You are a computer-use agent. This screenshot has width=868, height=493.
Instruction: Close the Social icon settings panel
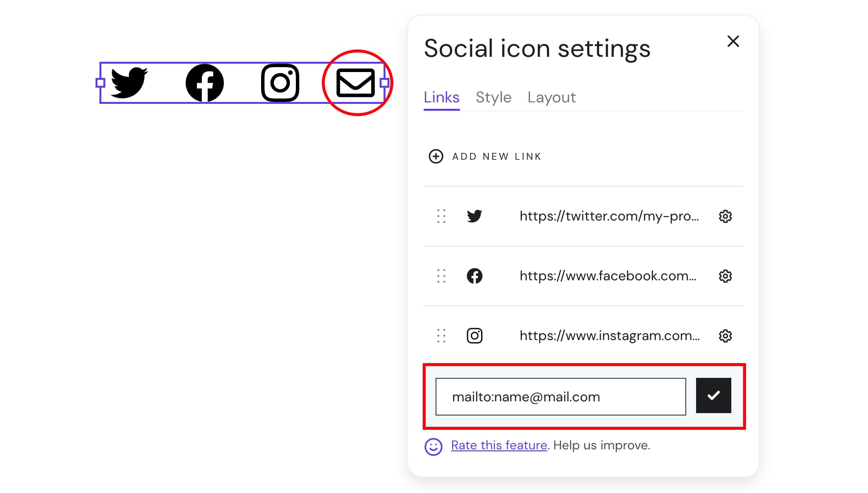point(733,41)
